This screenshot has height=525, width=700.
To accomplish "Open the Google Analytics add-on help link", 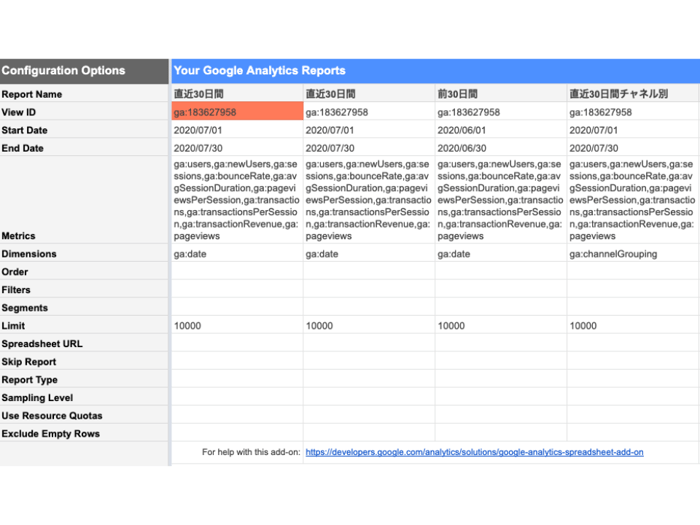I will [474, 452].
